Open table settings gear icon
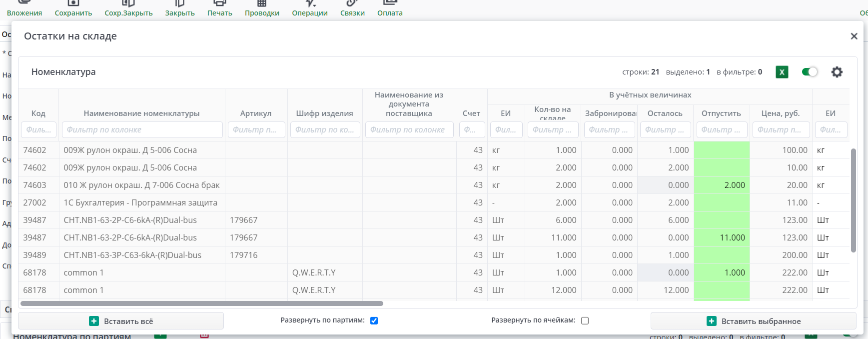 [837, 72]
